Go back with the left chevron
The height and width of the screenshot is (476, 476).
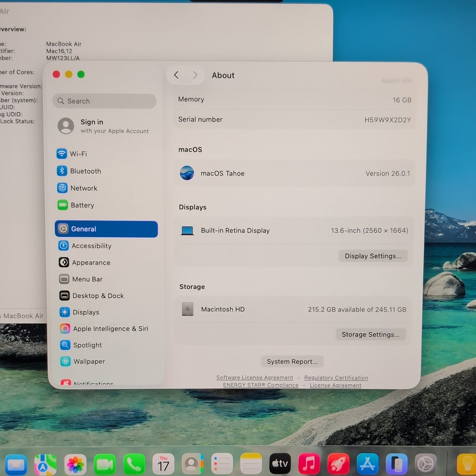(x=177, y=75)
